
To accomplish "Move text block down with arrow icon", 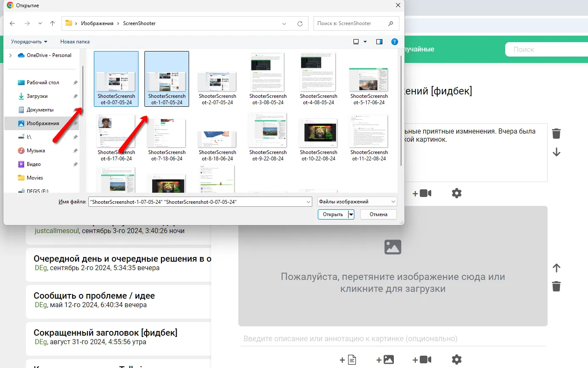I will 557,152.
